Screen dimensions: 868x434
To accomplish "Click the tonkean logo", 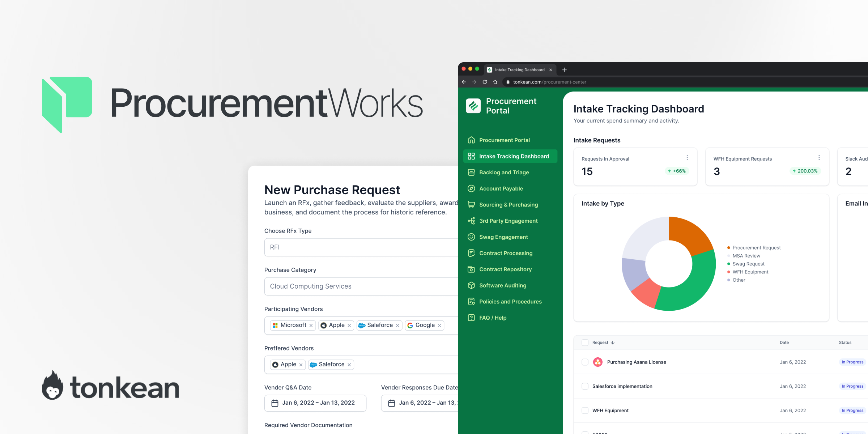I will tap(110, 386).
